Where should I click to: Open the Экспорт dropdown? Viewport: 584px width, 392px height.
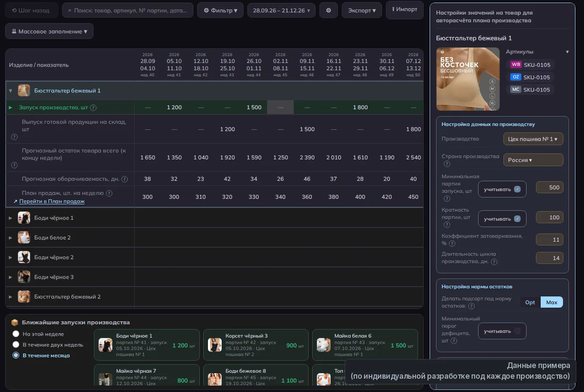pos(362,10)
